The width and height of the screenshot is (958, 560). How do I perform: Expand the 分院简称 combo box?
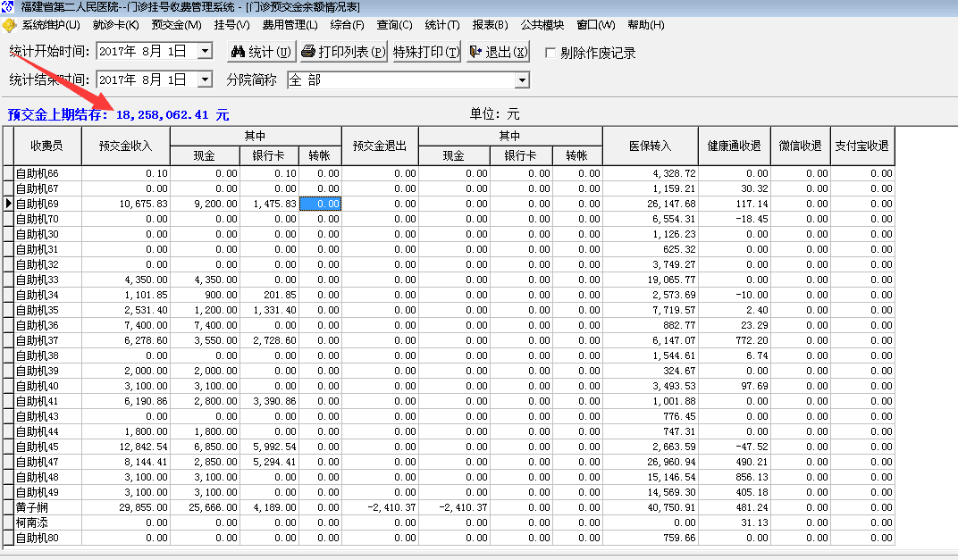521,80
